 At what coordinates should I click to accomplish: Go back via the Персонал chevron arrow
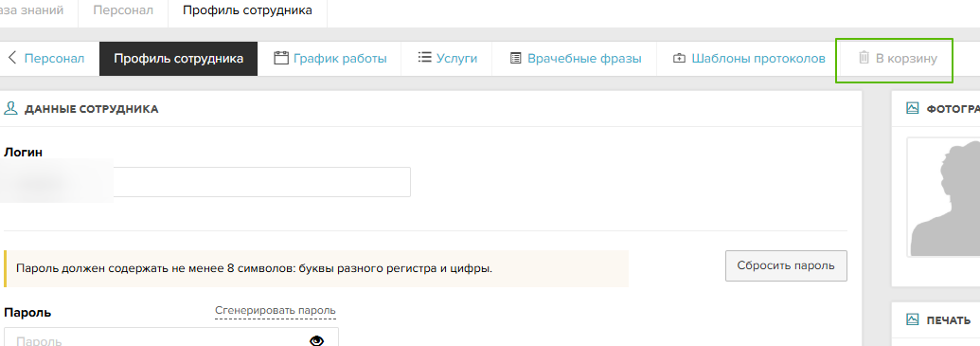pyautogui.click(x=12, y=58)
